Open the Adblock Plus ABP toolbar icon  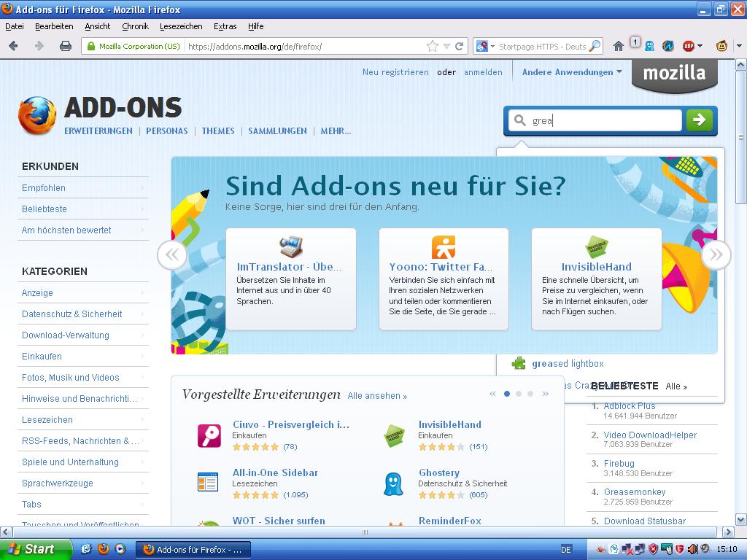click(x=689, y=46)
